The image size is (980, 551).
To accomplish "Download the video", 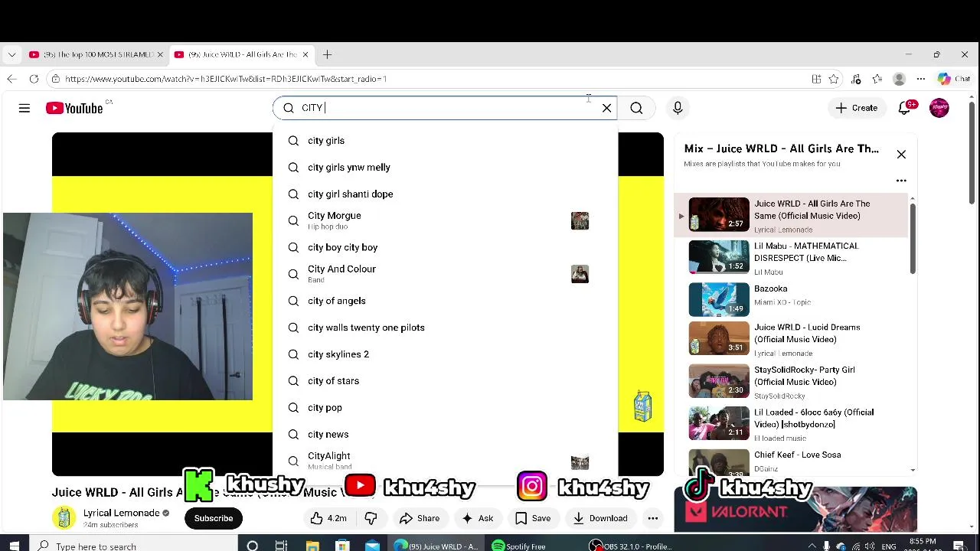I will (x=601, y=518).
